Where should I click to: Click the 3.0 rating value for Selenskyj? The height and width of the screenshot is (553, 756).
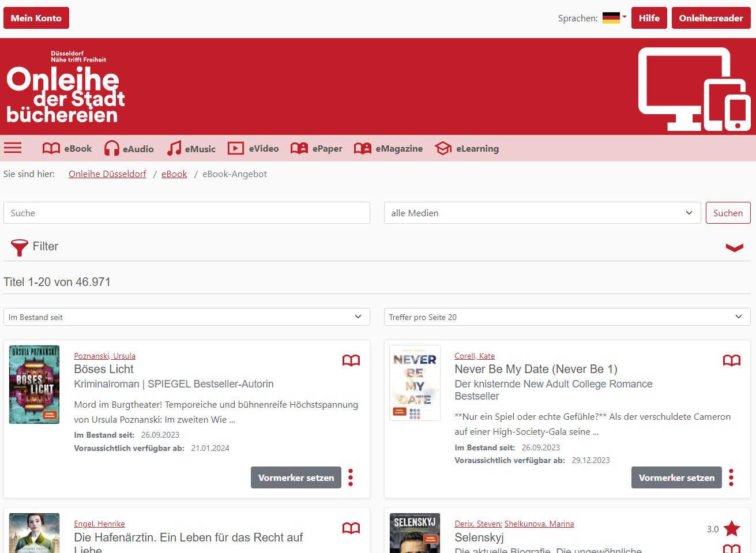click(x=713, y=529)
